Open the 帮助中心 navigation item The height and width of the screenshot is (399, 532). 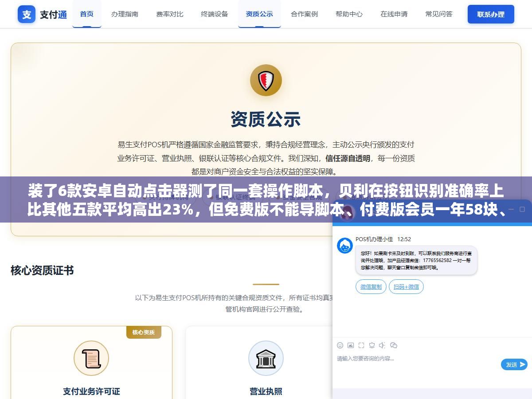349,14
